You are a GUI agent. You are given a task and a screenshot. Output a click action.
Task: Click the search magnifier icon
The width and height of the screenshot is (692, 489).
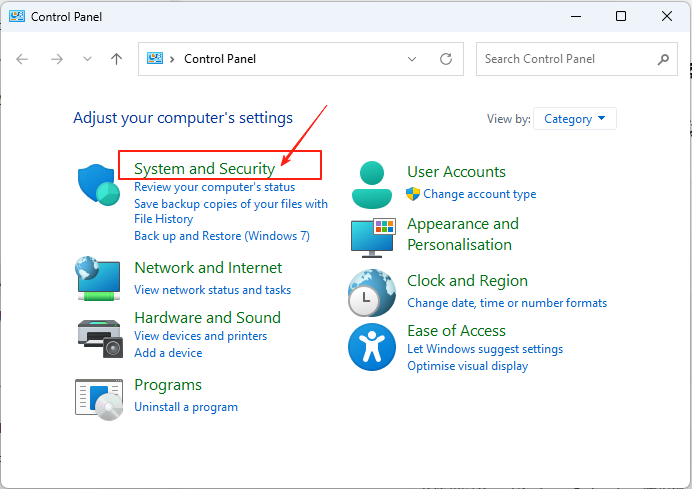click(663, 59)
